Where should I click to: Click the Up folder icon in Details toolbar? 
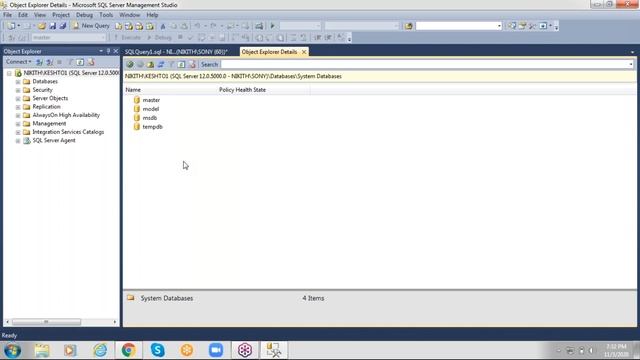click(x=150, y=64)
